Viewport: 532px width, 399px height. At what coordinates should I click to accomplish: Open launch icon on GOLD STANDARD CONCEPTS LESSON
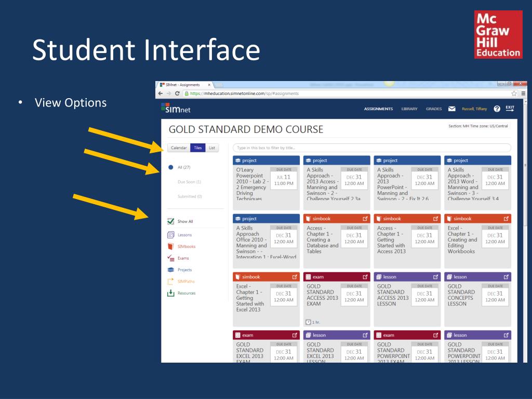click(x=506, y=277)
